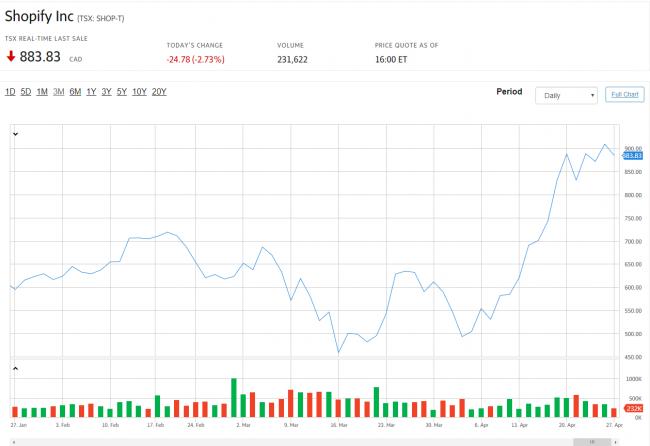
Task: Expand the volume panel up chevron
Action: click(x=15, y=368)
